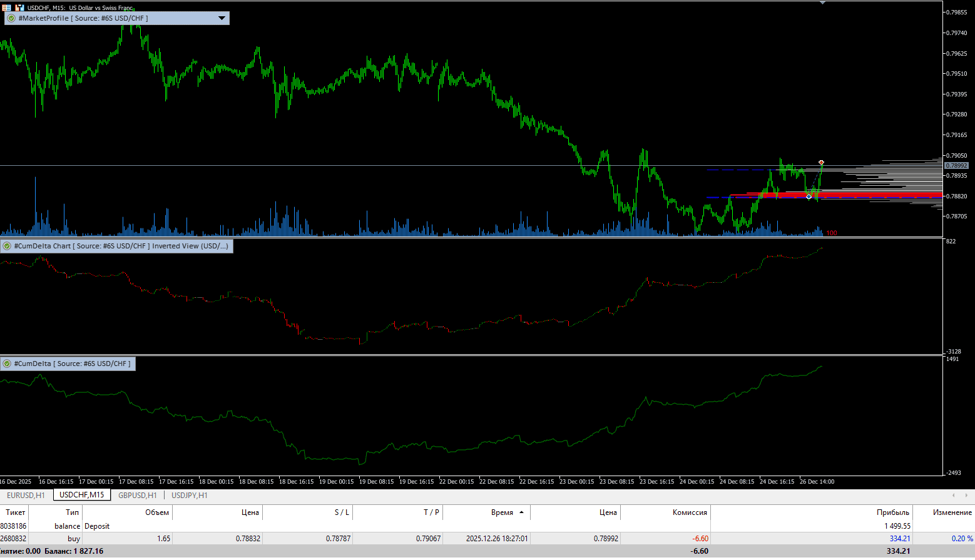Image resolution: width=975 pixels, height=560 pixels.
Task: Click the red sell arrow marker on chart
Action: (821, 163)
